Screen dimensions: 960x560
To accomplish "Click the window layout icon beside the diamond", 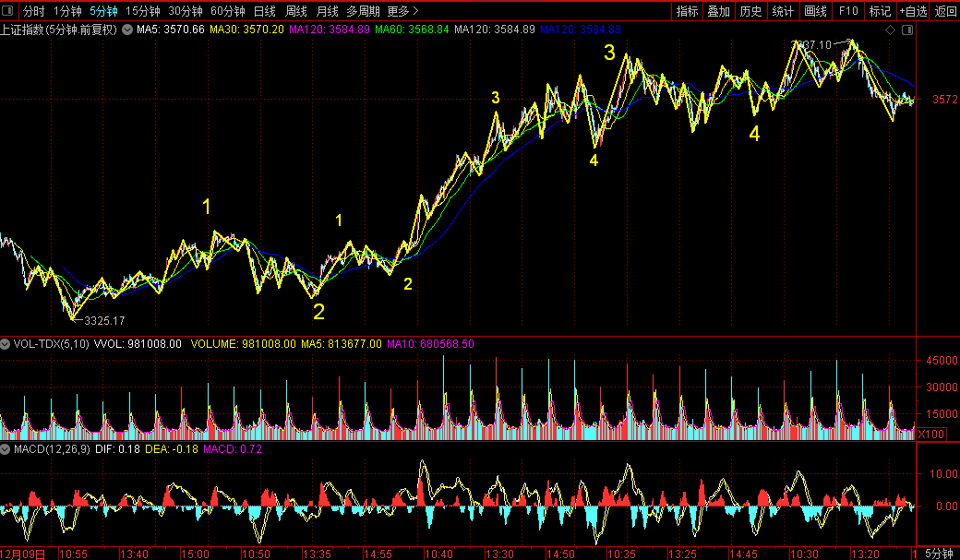I will pyautogui.click(x=907, y=30).
